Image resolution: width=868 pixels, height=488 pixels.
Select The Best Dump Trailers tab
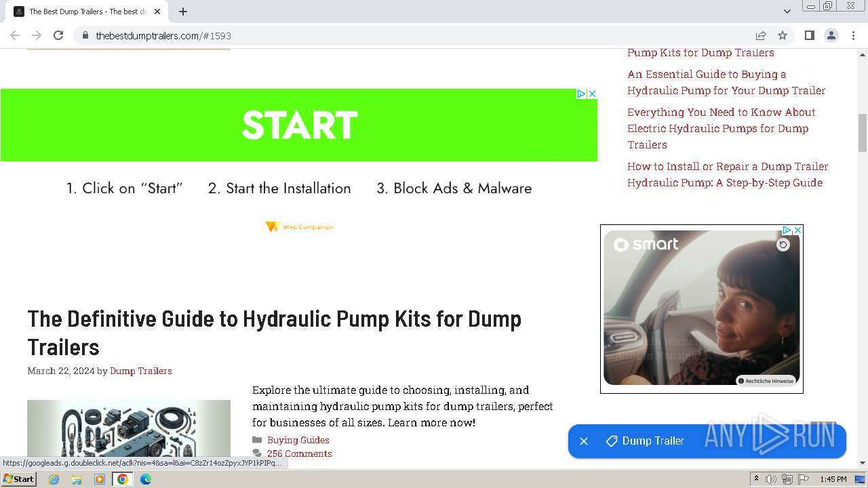click(87, 12)
